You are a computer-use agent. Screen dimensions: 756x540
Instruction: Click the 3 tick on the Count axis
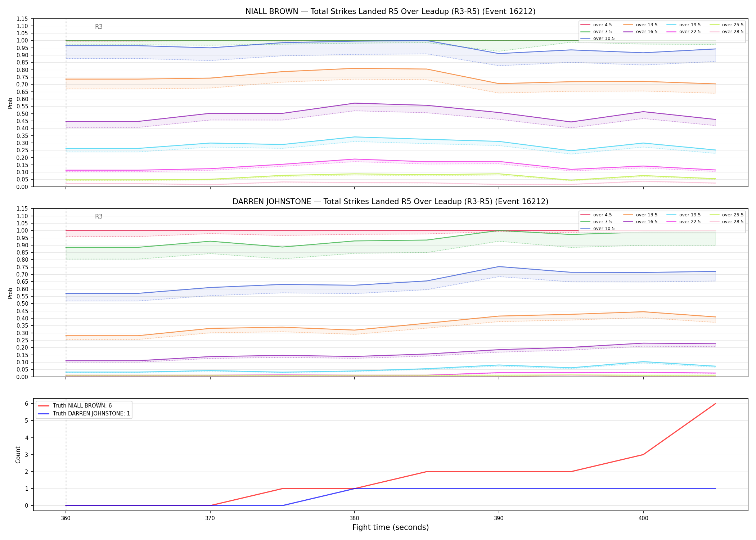coord(27,455)
